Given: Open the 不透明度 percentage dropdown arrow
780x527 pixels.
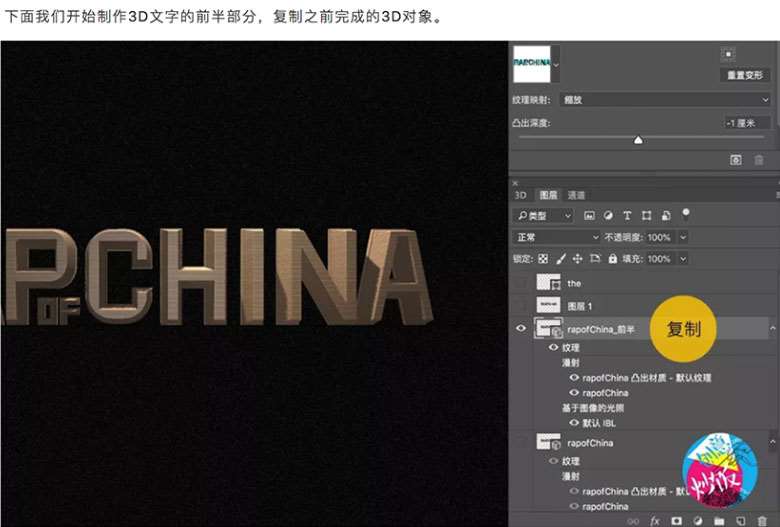Looking at the screenshot, I should pyautogui.click(x=683, y=237).
